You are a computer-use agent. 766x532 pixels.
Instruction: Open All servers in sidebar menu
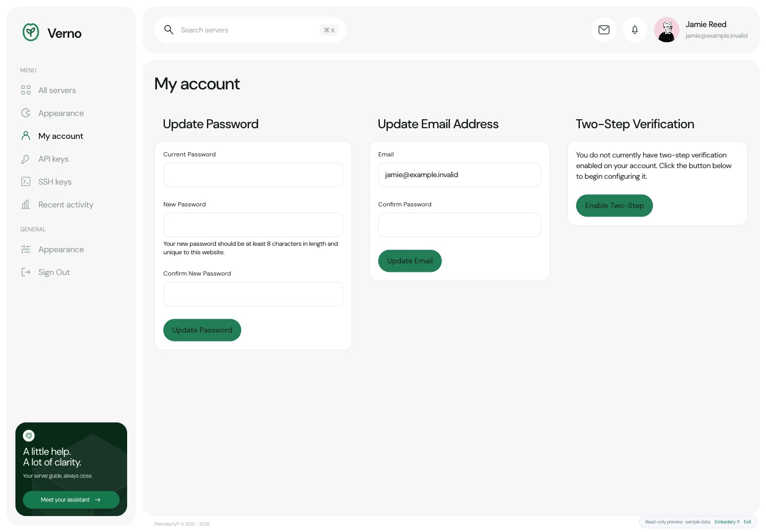click(x=71, y=90)
